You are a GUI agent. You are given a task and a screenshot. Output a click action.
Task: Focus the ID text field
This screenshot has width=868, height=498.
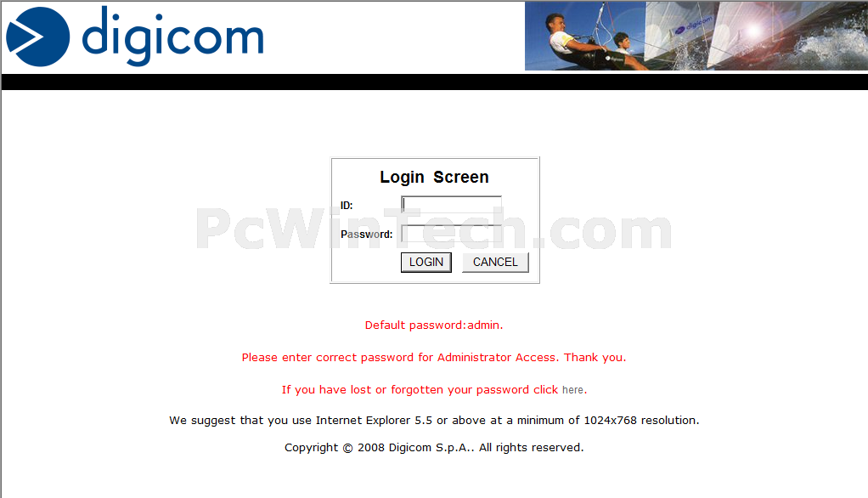(451, 205)
